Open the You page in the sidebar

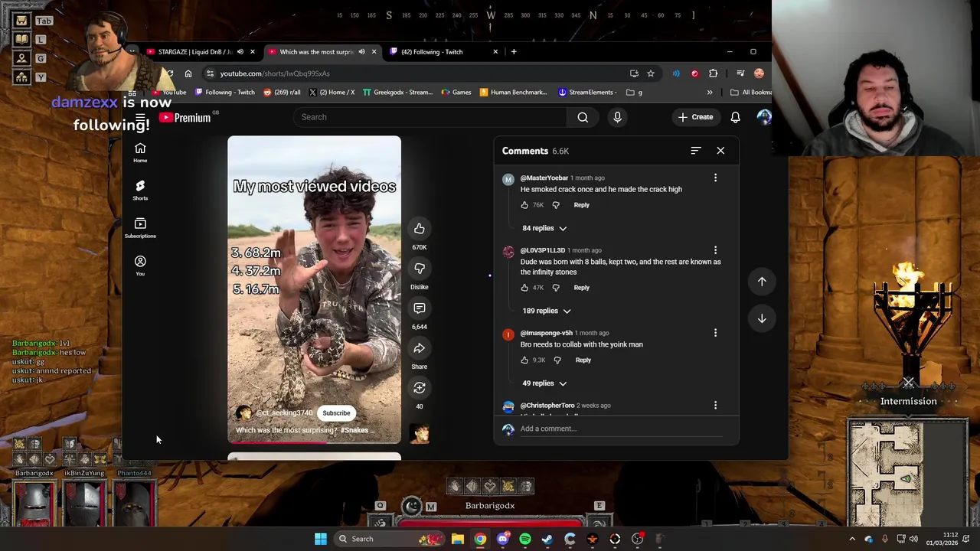point(140,265)
